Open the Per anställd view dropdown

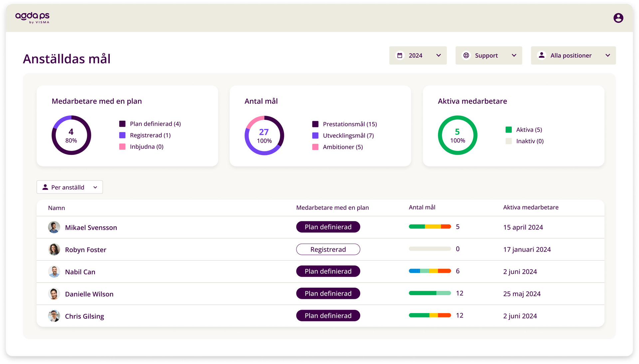95,187
